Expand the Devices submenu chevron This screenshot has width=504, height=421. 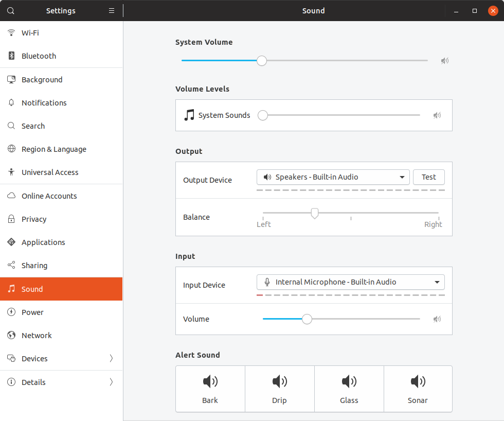pyautogui.click(x=111, y=358)
